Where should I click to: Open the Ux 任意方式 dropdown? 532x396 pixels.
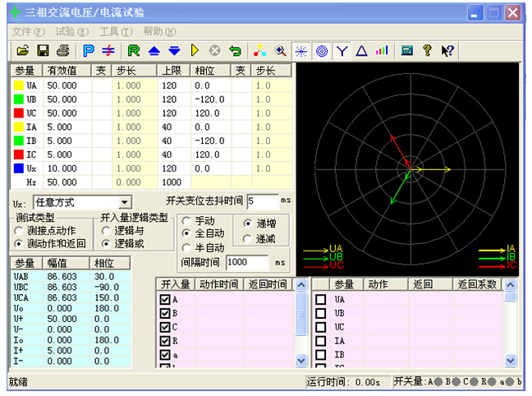[125, 202]
